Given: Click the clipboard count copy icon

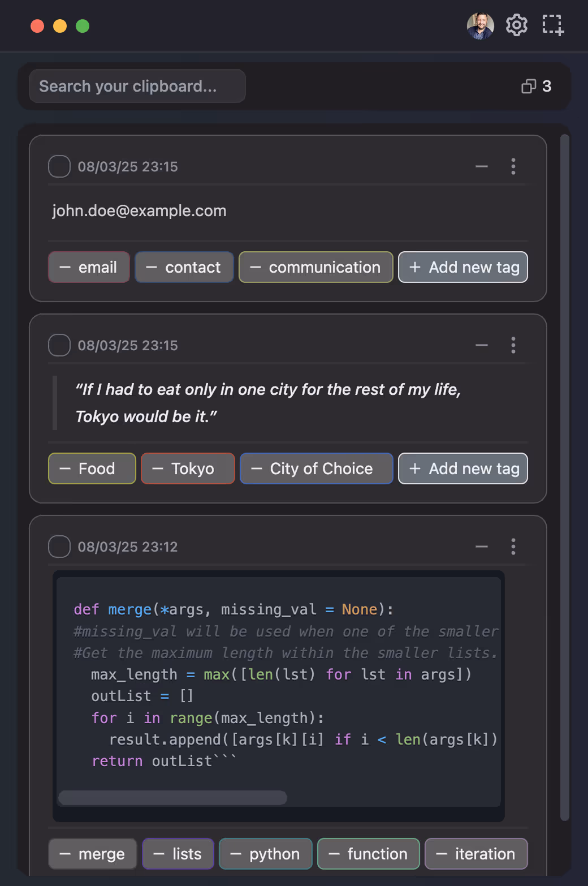Looking at the screenshot, I should point(529,86).
